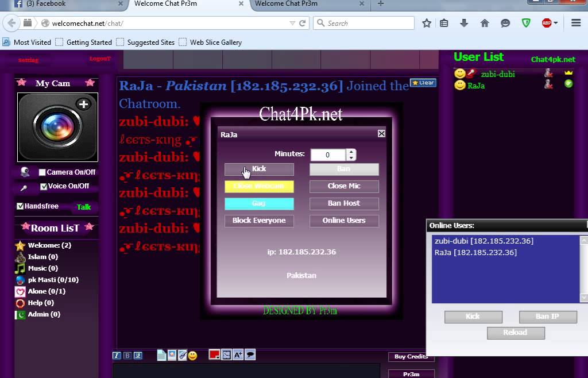Click the A+ font size icon

pos(238,354)
